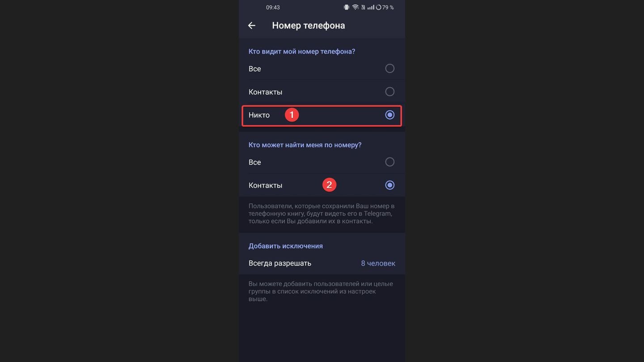This screenshot has width=644, height=362.
Task: Click the red badge numbered 2
Action: [329, 185]
